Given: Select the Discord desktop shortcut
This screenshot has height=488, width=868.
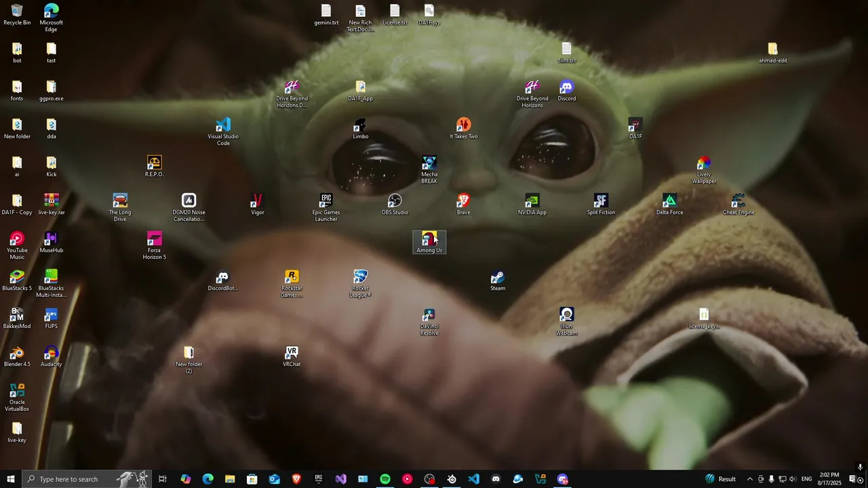Looking at the screenshot, I should pyautogui.click(x=566, y=91).
